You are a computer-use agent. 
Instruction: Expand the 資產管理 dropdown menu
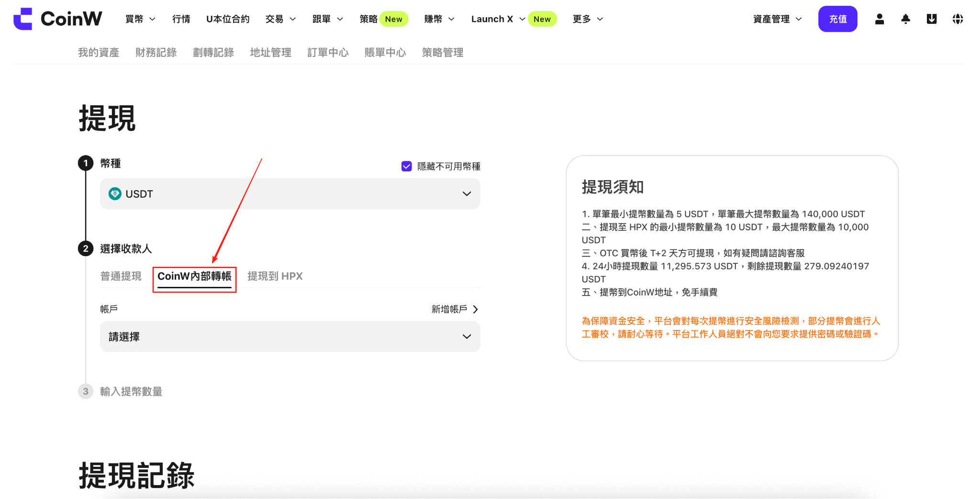(778, 19)
